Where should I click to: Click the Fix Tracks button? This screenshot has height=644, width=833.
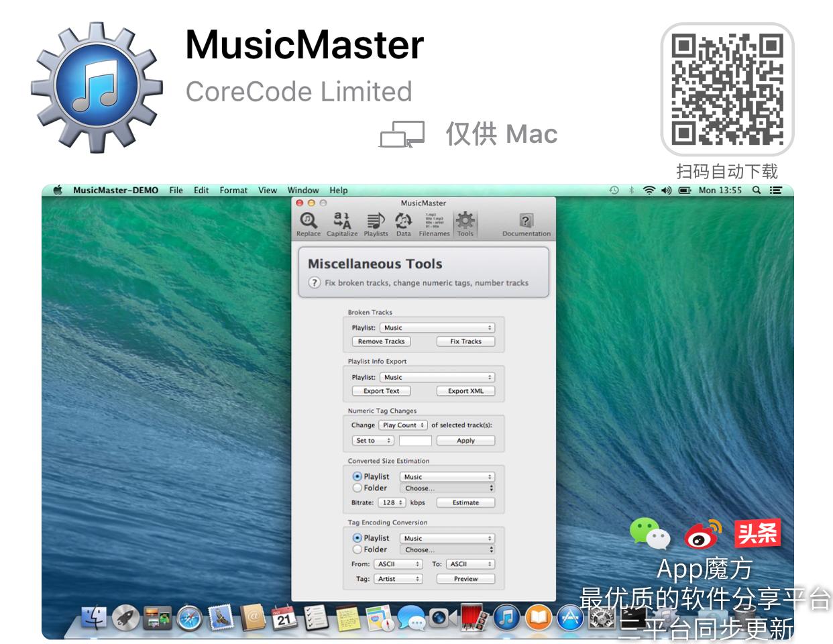(465, 341)
